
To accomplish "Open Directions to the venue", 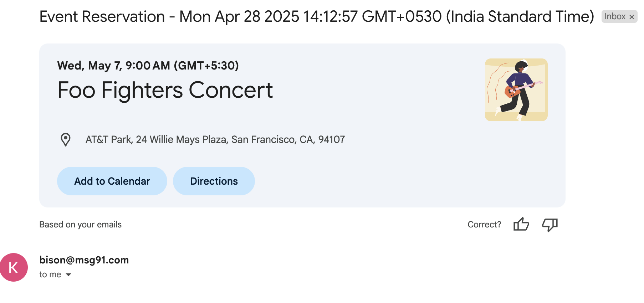I will coord(214,181).
